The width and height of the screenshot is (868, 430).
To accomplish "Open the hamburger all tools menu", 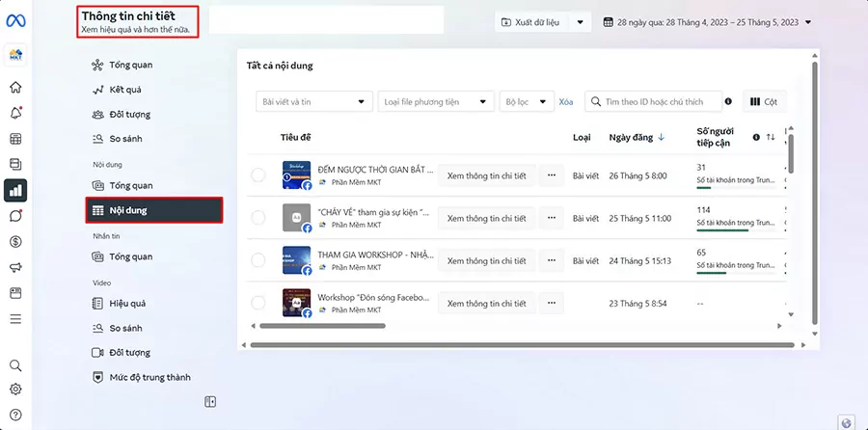I will click(x=15, y=318).
